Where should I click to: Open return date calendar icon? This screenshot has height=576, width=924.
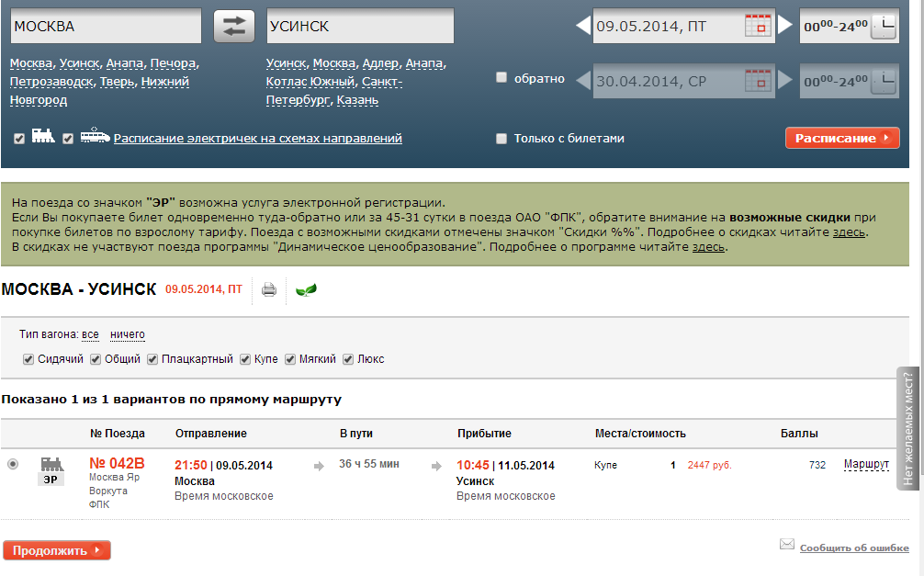tap(757, 81)
